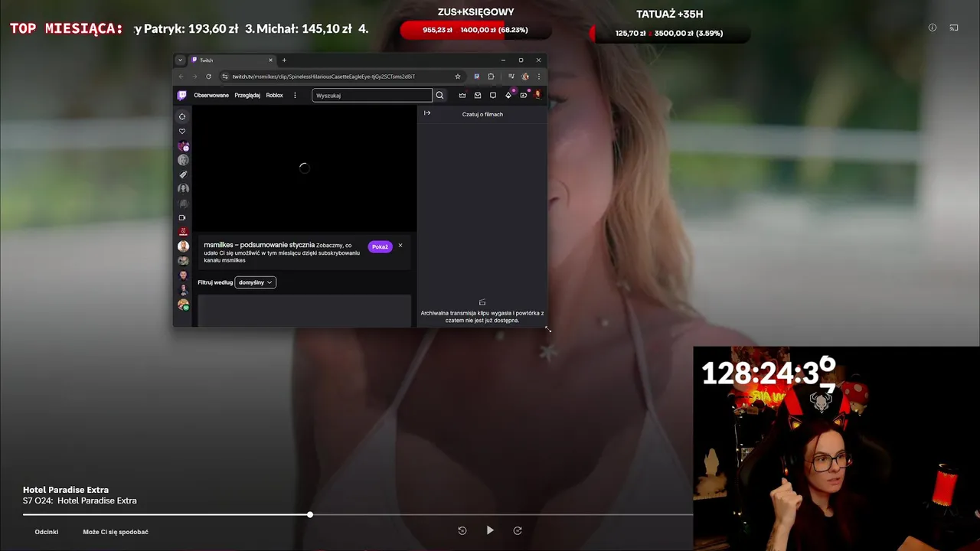Viewport: 980px width, 551px height.
Task: Open the info icon in video player corner
Action: pyautogui.click(x=933, y=28)
